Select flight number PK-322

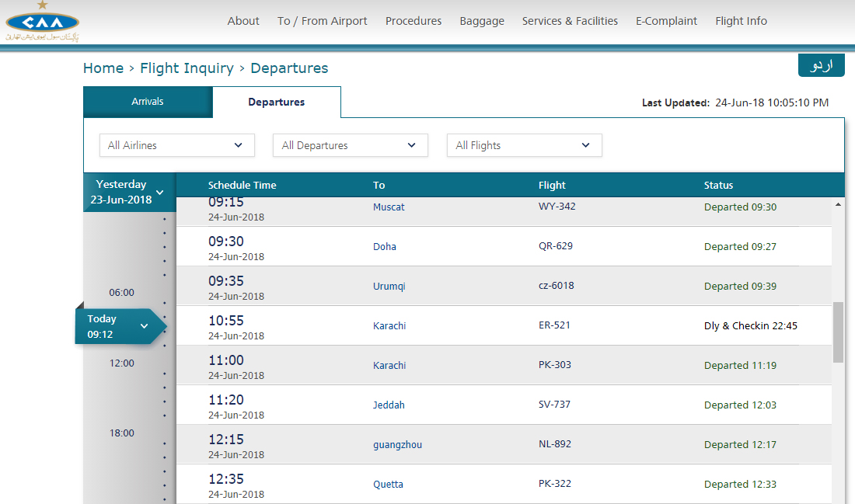point(554,484)
